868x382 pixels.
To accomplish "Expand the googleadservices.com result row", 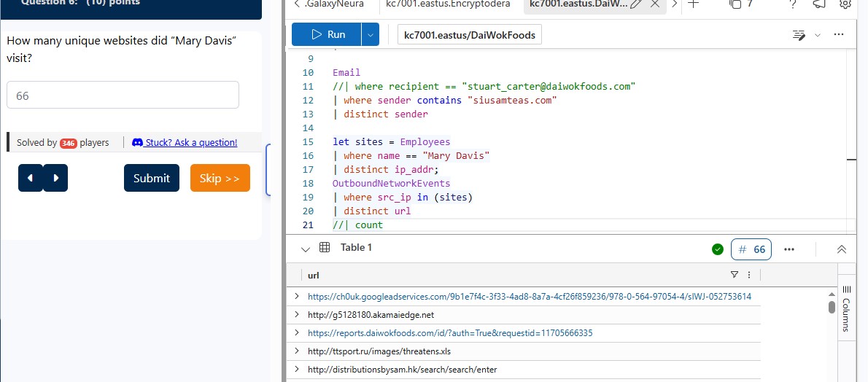I will (297, 296).
